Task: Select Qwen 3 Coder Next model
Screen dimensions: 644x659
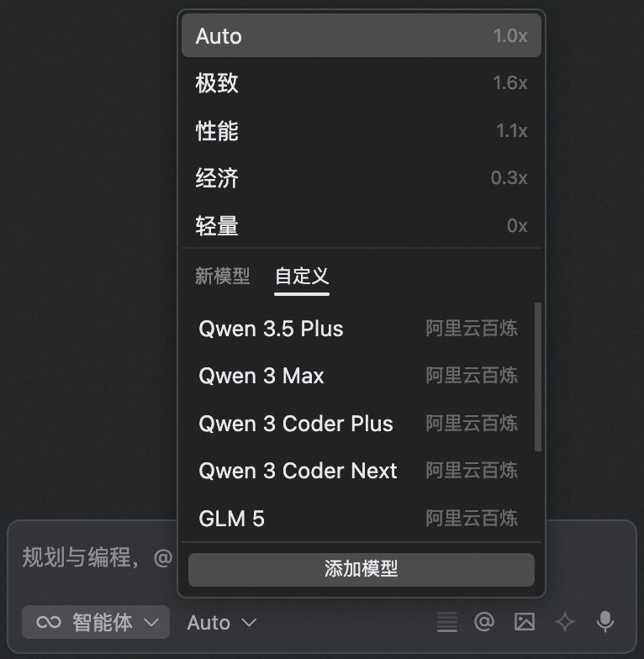Action: pos(357,471)
